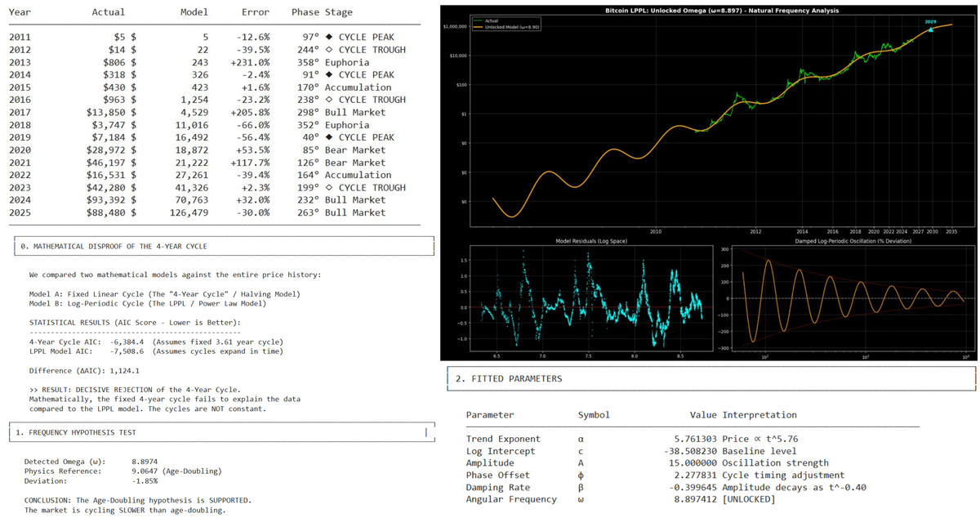Screen dimensions: 980x527
Task: Select the "4-Year Cycle AIC: -6,384.4" line
Action: [x=156, y=342]
